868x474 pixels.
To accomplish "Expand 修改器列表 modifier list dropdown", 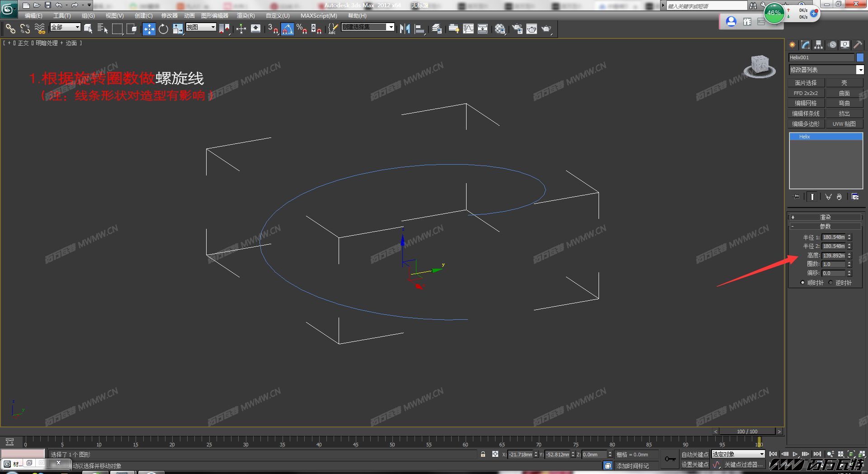I will (x=826, y=70).
